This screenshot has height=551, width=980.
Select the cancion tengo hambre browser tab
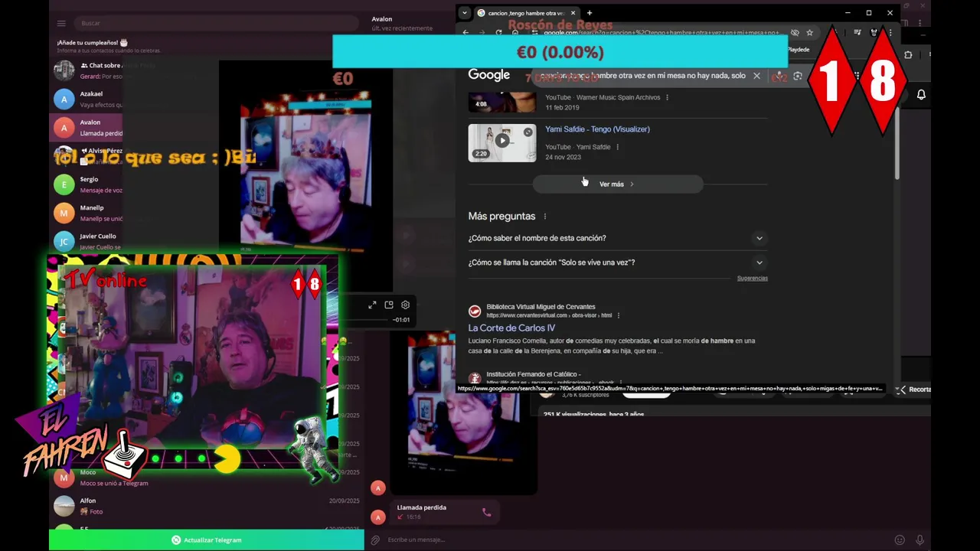(x=525, y=13)
